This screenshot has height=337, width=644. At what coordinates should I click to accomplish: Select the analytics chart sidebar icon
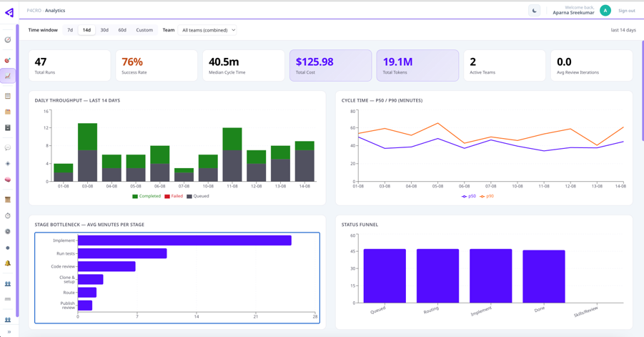pyautogui.click(x=7, y=76)
